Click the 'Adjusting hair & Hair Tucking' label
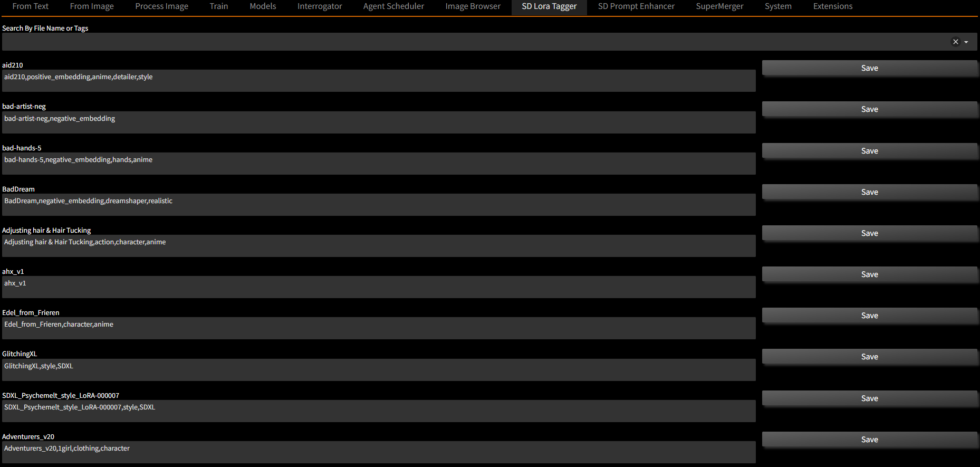 pyautogui.click(x=46, y=230)
